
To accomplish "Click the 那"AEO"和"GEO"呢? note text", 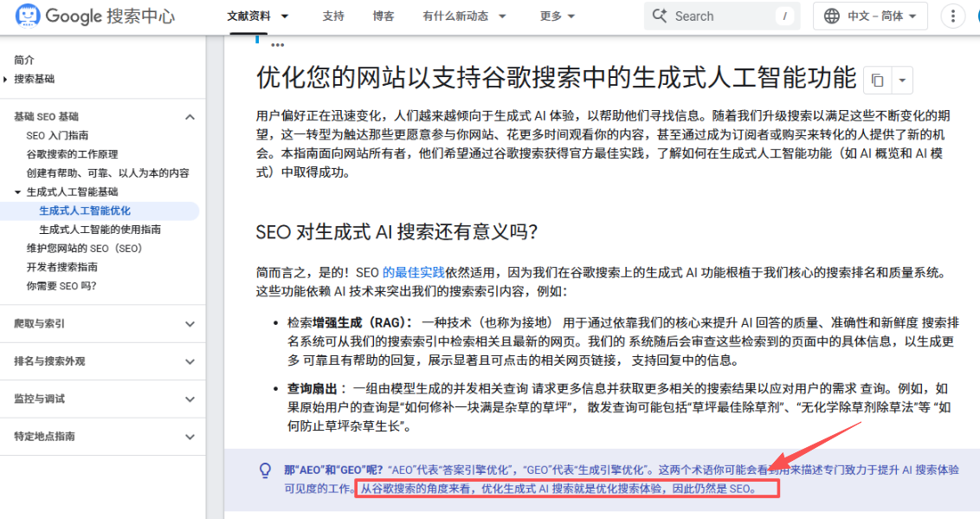I will [333, 470].
